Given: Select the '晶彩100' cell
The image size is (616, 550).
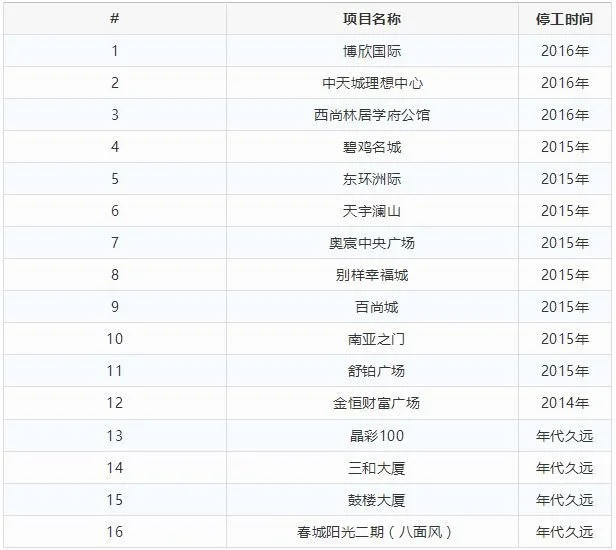Looking at the screenshot, I should pyautogui.click(x=372, y=436).
